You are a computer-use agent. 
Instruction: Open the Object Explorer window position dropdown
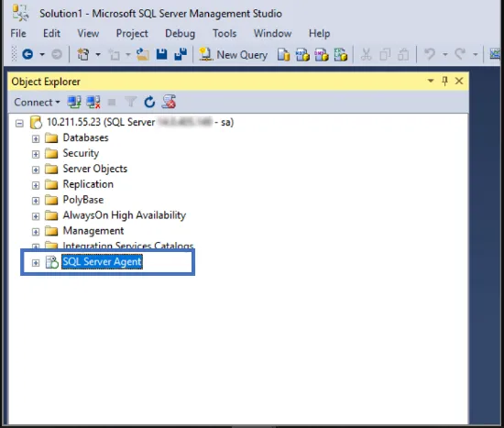click(x=431, y=81)
